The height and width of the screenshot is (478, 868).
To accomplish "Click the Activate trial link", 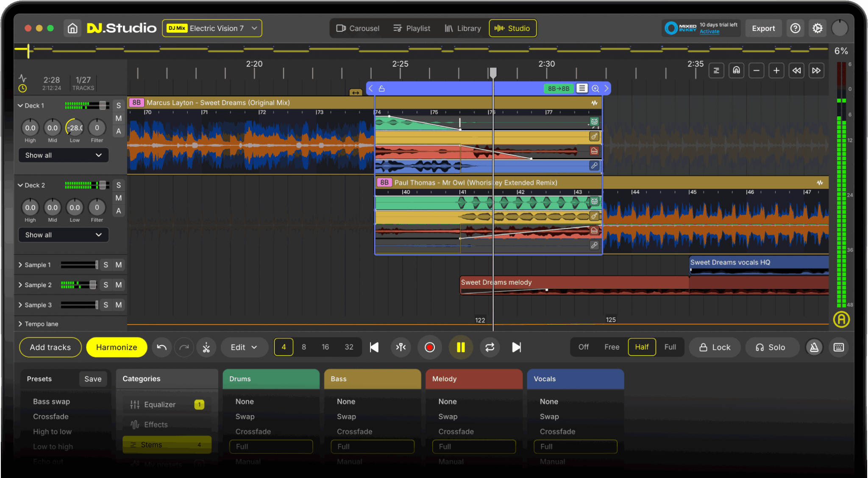I will pyautogui.click(x=709, y=32).
